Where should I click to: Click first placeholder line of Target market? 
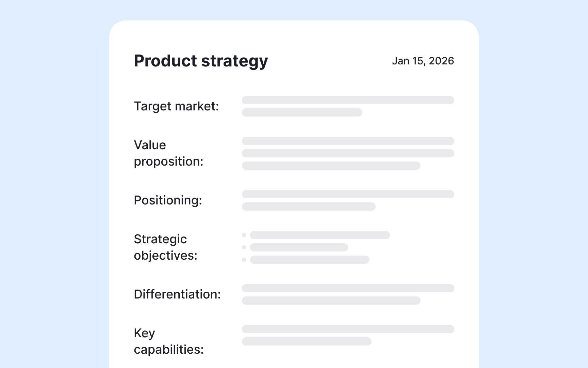pyautogui.click(x=348, y=100)
